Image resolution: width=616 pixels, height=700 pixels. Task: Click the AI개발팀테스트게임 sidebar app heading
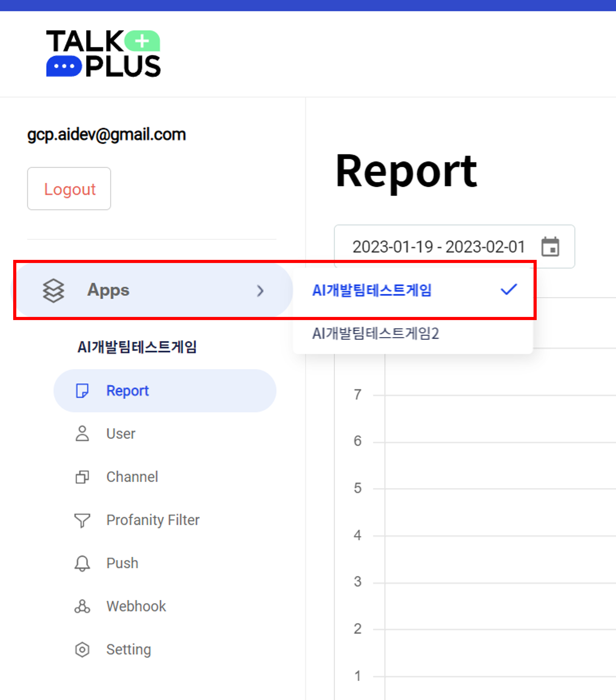137,347
